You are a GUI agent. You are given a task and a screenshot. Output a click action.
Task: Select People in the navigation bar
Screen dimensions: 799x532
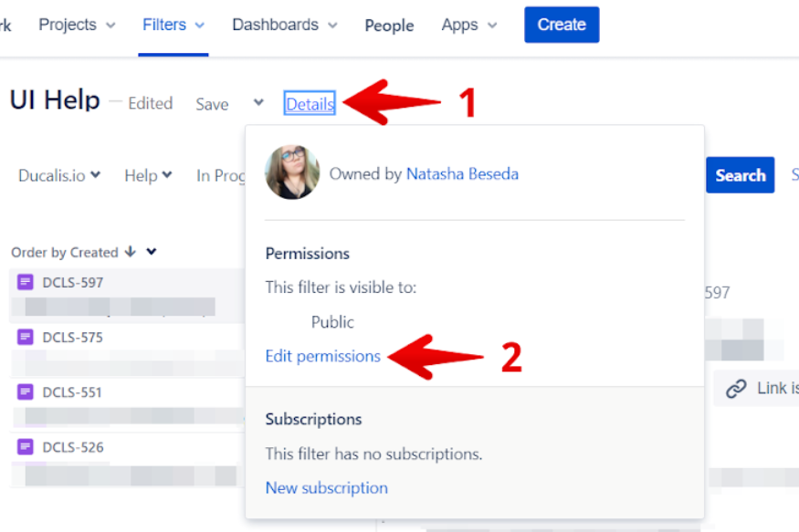(389, 26)
